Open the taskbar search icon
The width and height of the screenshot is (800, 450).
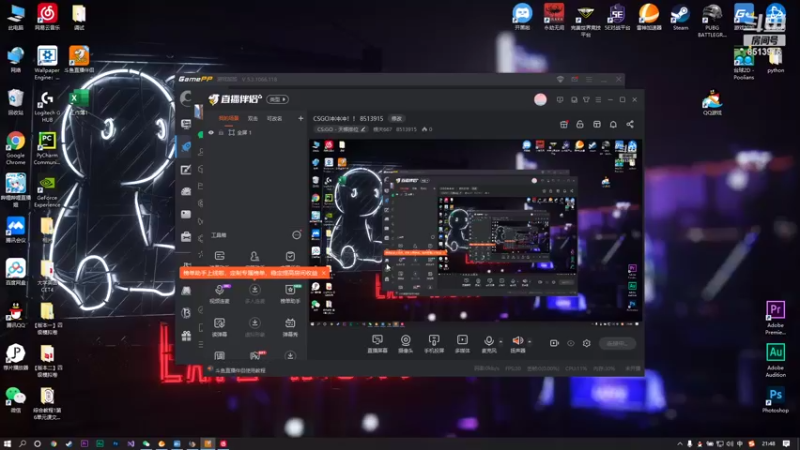22,444
